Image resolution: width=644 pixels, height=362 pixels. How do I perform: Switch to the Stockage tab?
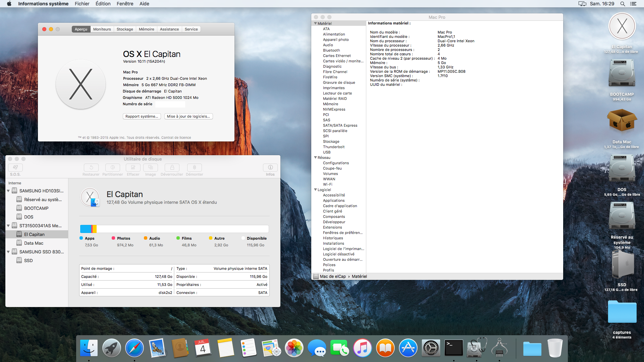pos(125,29)
